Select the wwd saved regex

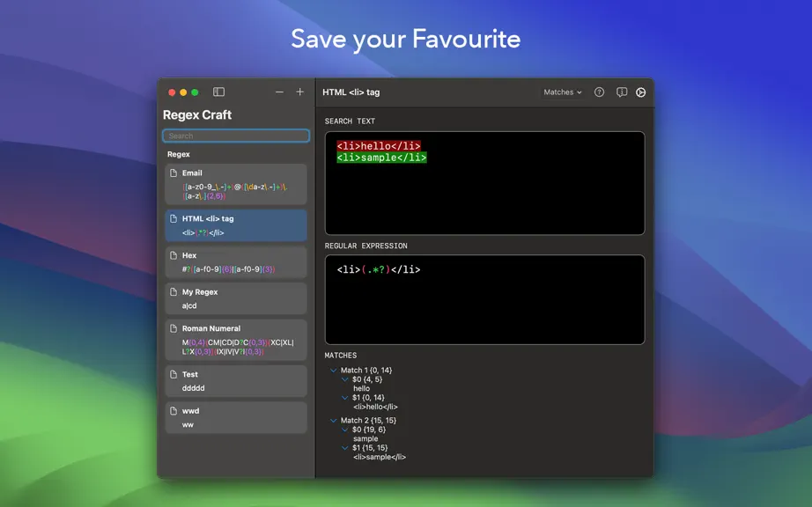click(236, 417)
